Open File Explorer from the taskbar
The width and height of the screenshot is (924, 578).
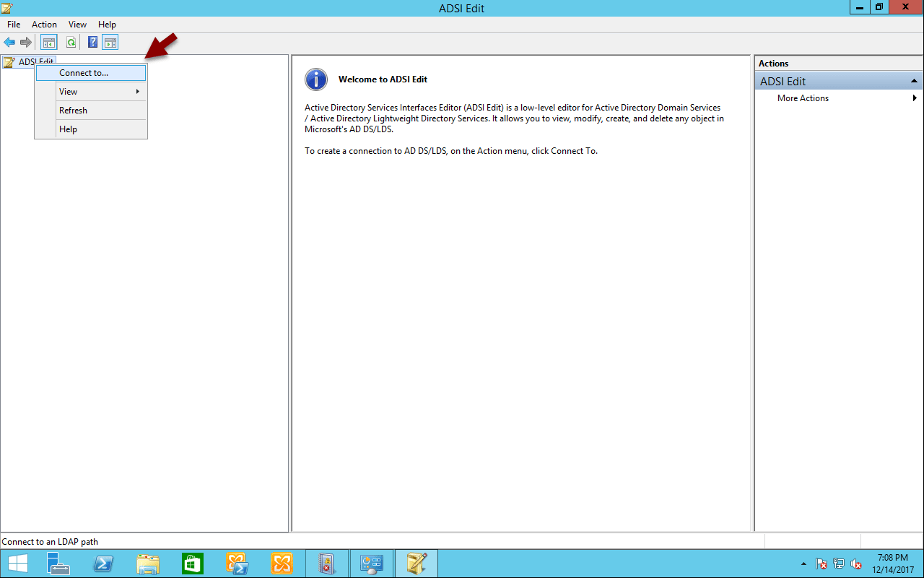pos(148,564)
